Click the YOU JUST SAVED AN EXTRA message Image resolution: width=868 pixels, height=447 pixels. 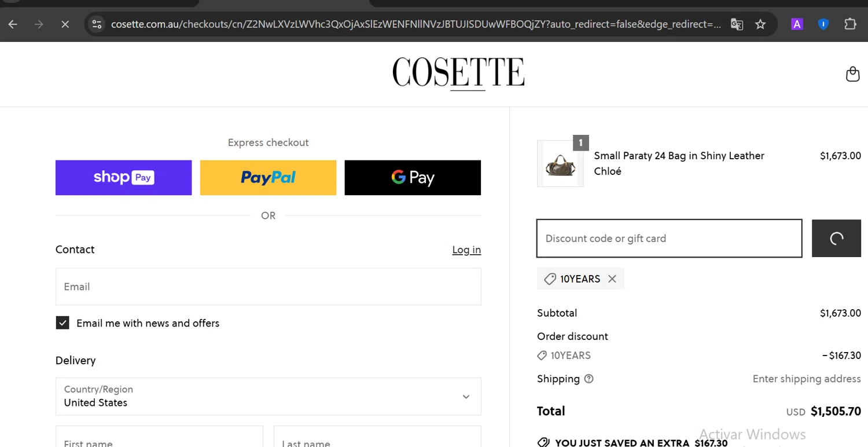(x=633, y=442)
